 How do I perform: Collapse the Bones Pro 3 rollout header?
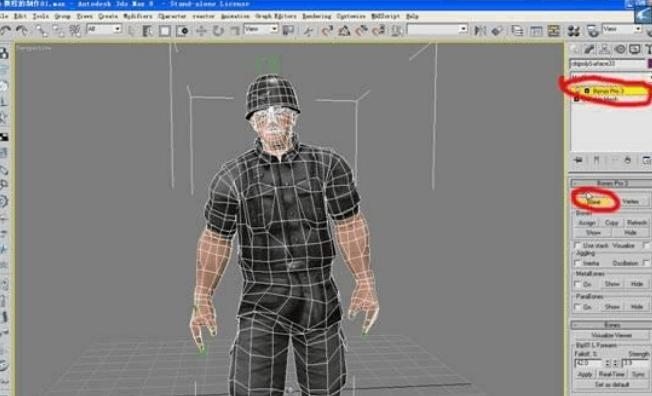611,183
